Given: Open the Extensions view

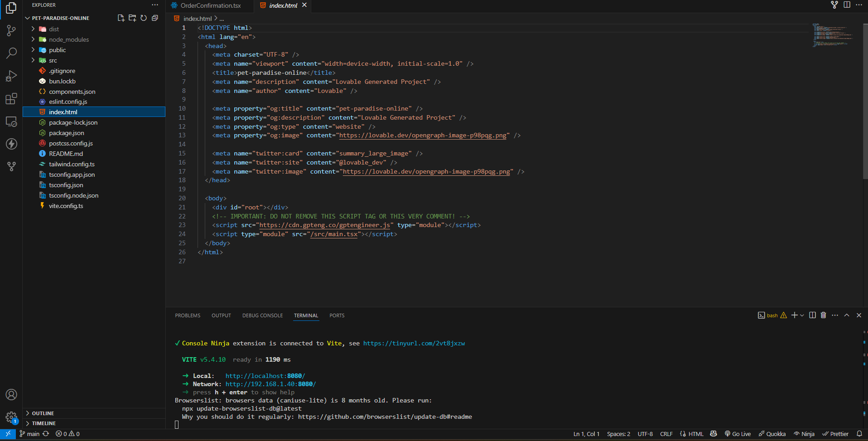Looking at the screenshot, I should [11, 98].
